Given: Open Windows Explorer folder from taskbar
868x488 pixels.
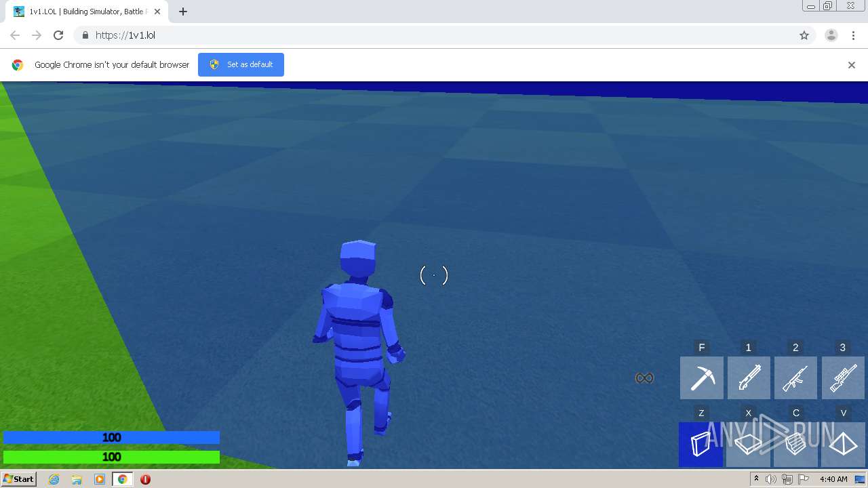Looking at the screenshot, I should click(77, 479).
